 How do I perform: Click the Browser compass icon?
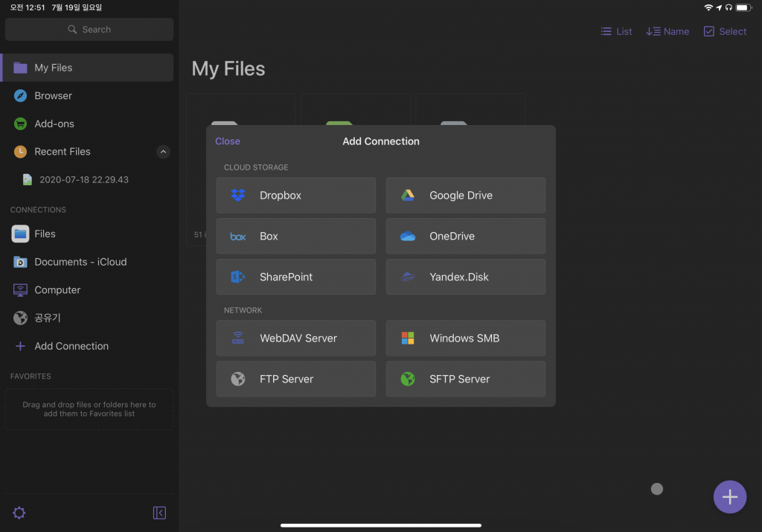click(x=20, y=96)
